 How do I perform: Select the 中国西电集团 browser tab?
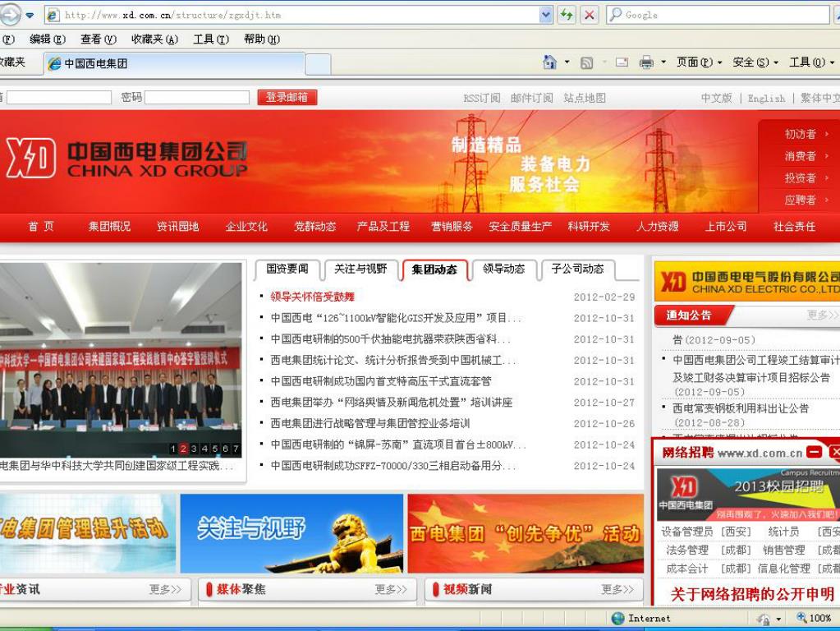pos(175,64)
